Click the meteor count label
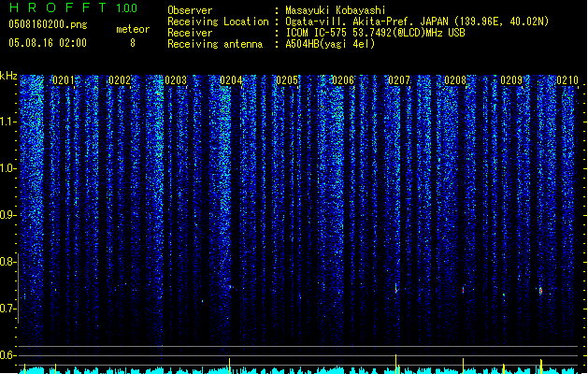The height and width of the screenshot is (374, 588). pos(133,29)
